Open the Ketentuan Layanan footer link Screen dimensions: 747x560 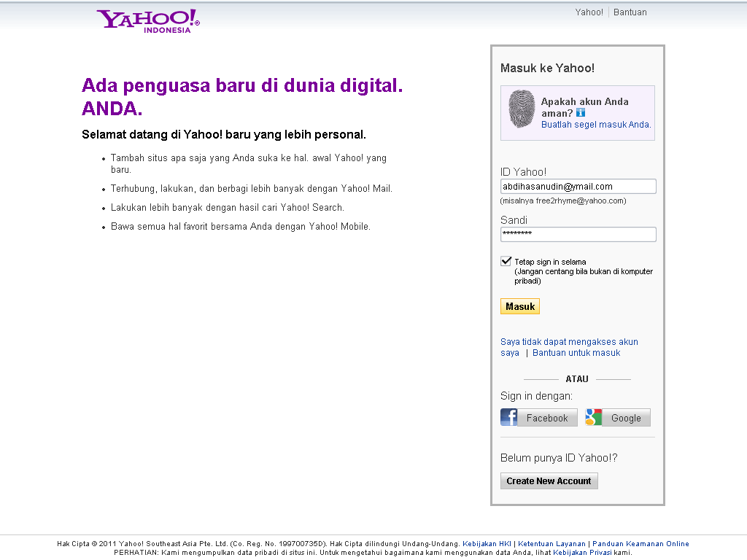pos(551,544)
